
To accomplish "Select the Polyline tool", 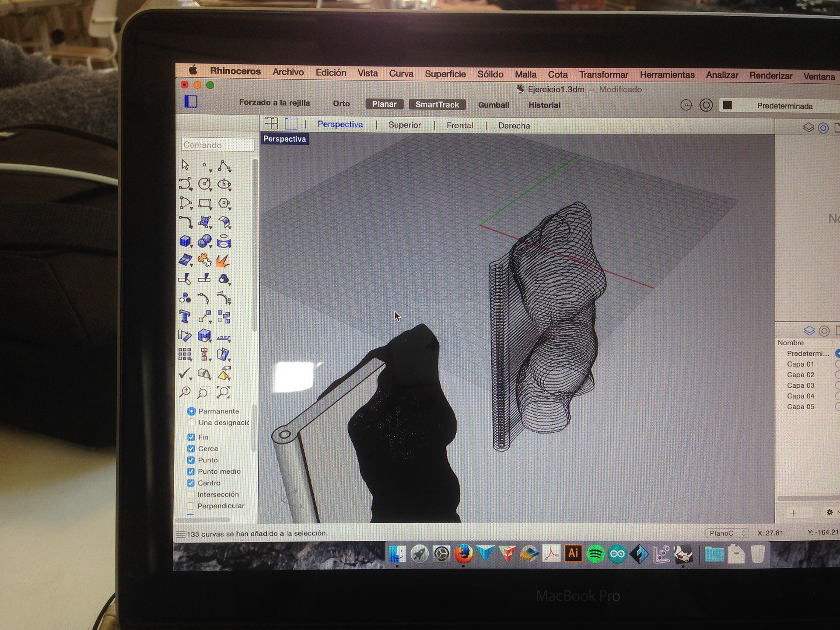I will point(224,166).
